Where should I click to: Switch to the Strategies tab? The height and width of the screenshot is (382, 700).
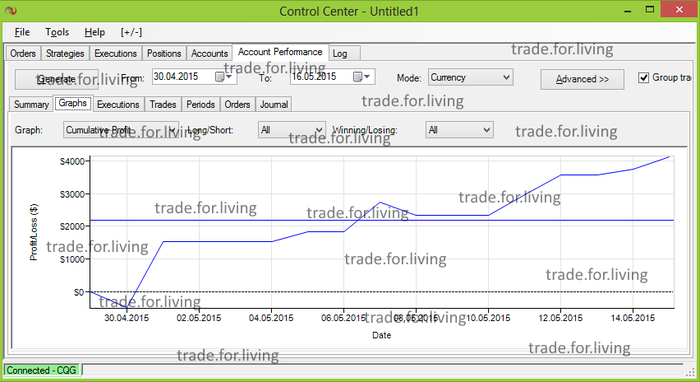[x=65, y=54]
